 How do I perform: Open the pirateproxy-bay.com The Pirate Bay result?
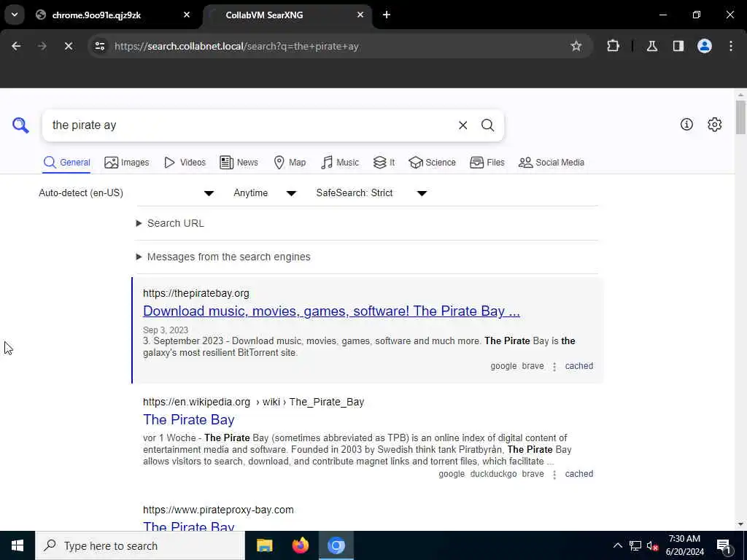click(189, 526)
